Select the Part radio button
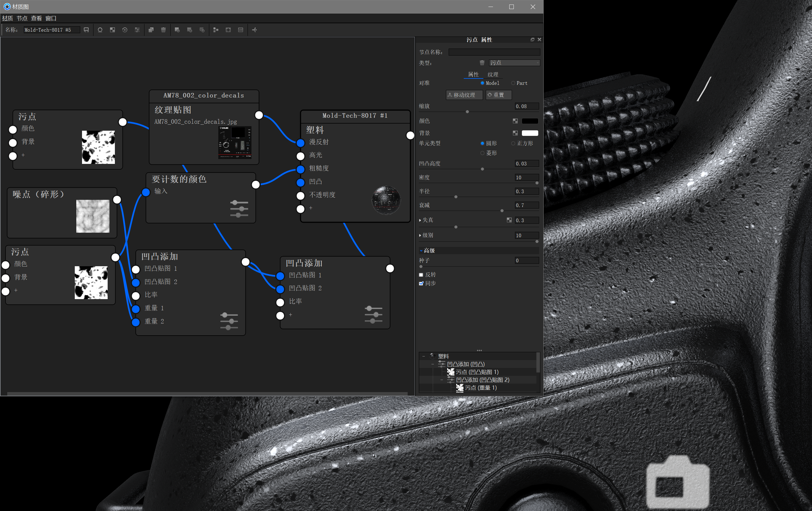This screenshot has width=812, height=511. tap(513, 83)
